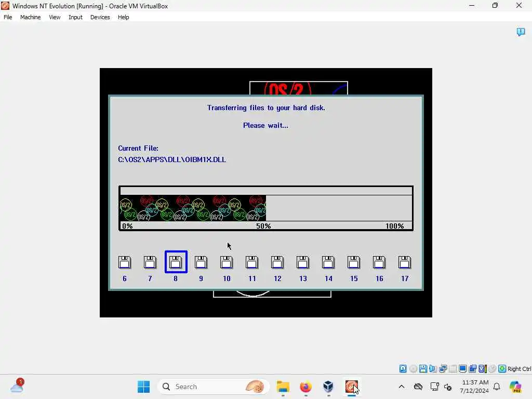This screenshot has width=532, height=399.
Task: Open Copilot preview from the taskbar
Action: (515, 387)
